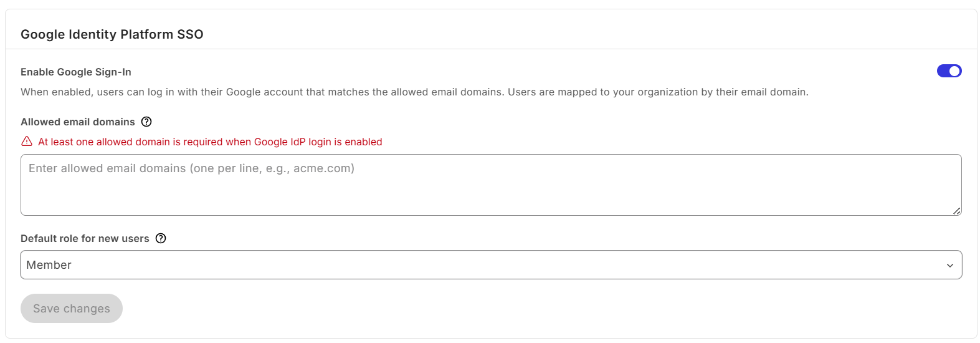Toggle the Enable Google Sign-In switch

pos(949,71)
